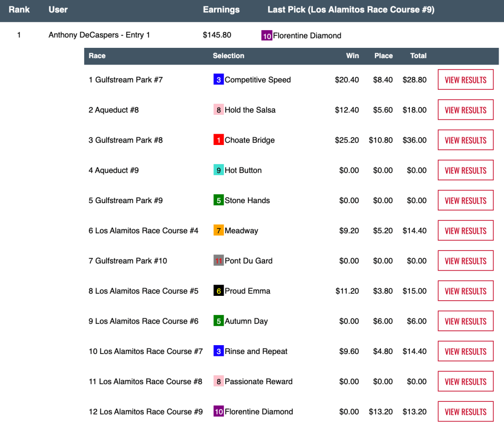Sort by the Earnings column header
504x425 pixels.
tap(221, 10)
